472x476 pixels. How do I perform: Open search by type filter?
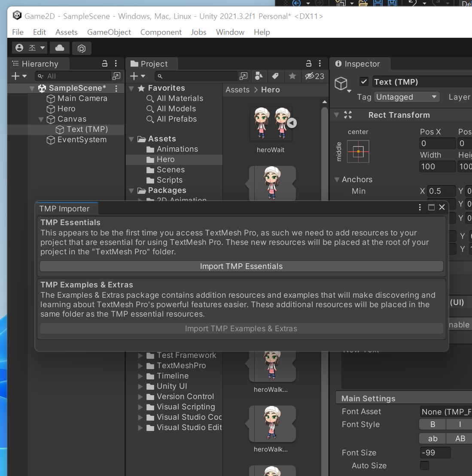259,76
